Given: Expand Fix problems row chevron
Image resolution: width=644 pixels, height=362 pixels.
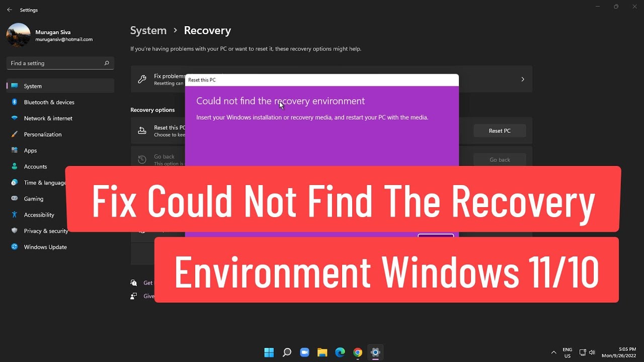Looking at the screenshot, I should tap(523, 79).
